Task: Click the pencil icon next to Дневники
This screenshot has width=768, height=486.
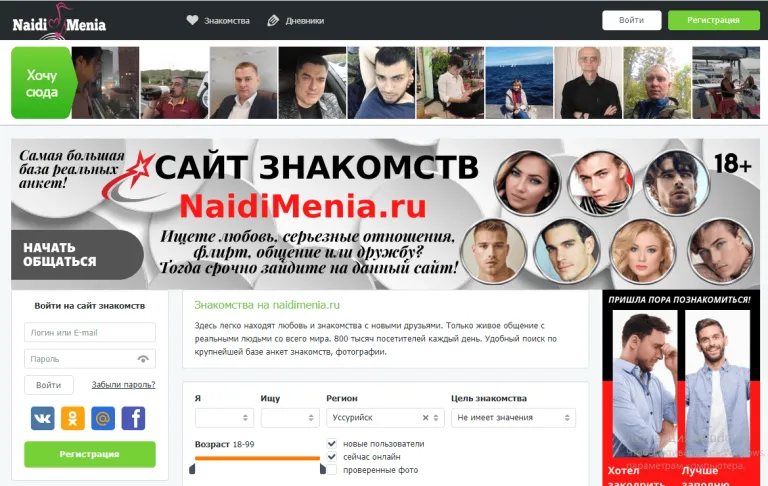Action: click(x=273, y=21)
